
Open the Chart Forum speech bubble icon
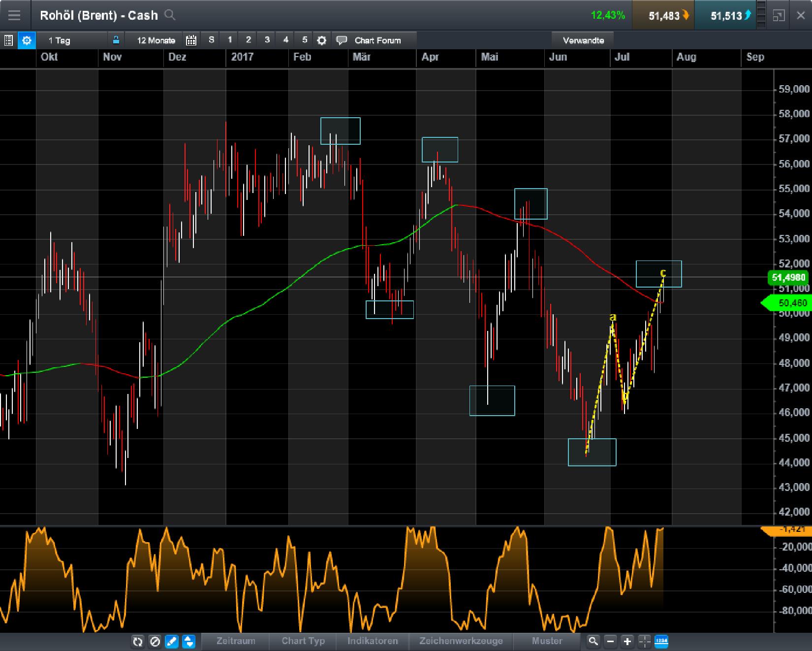pyautogui.click(x=341, y=40)
